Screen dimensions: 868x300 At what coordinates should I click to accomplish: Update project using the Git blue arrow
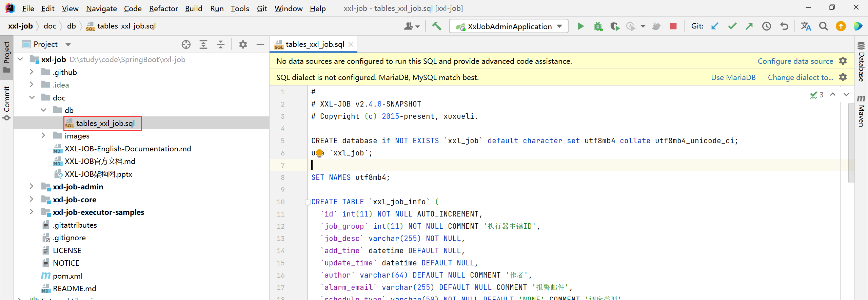(715, 26)
